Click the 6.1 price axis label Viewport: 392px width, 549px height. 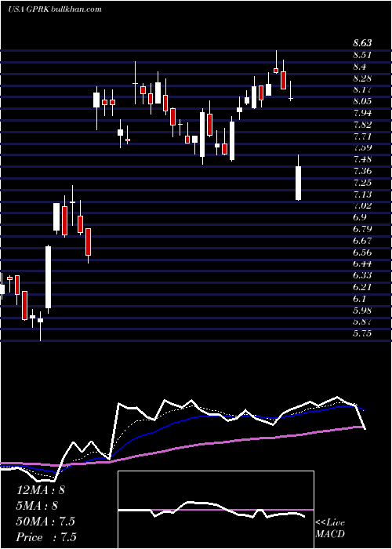coord(360,298)
